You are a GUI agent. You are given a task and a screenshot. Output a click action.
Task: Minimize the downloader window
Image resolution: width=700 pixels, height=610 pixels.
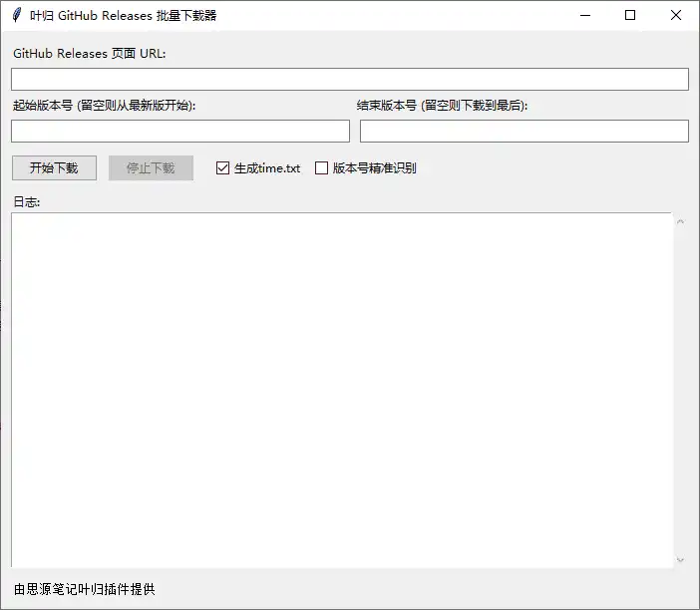point(585,15)
